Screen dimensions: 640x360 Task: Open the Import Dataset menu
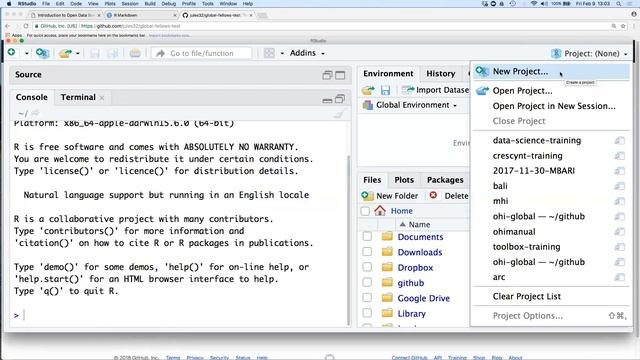click(435, 90)
